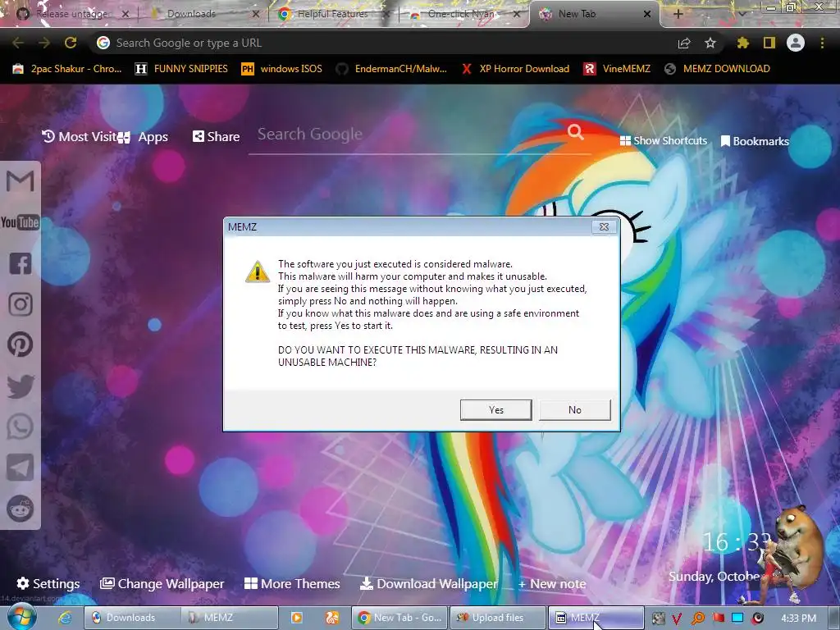Viewport: 840px width, 630px height.
Task: Open Reddit sidebar shortcut
Action: 21,509
